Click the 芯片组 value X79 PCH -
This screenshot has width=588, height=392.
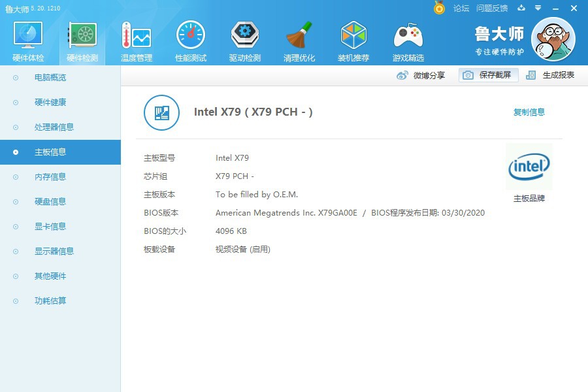click(x=235, y=176)
